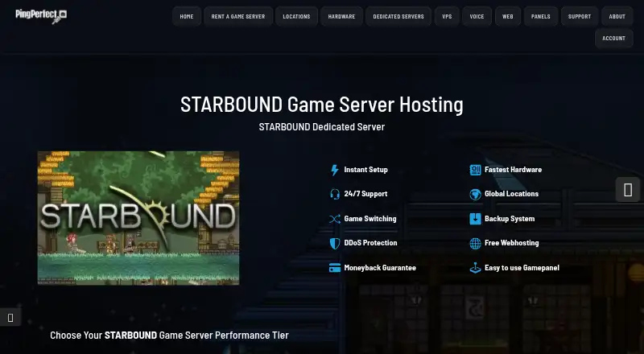
Task: Click the Global Locations globe icon
Action: (475, 194)
